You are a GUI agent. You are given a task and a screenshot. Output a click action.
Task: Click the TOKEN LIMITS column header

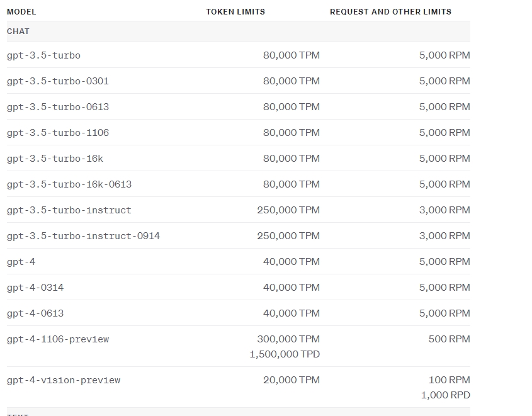235,12
